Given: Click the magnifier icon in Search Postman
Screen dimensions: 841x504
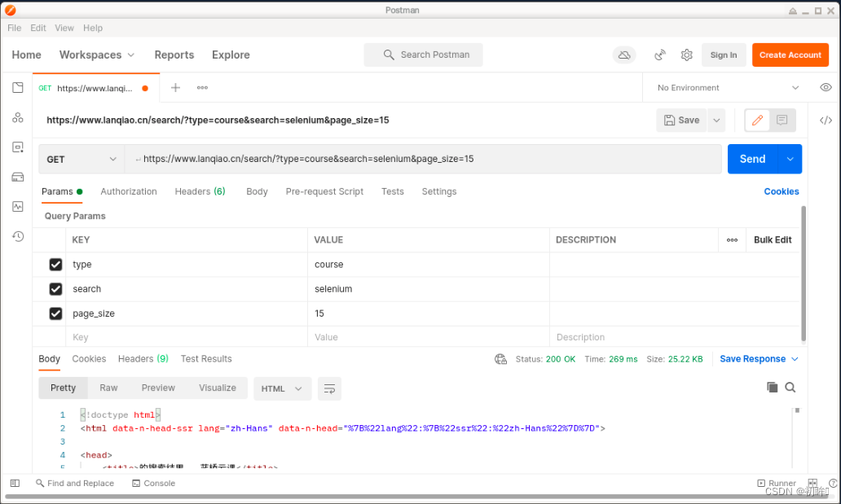Looking at the screenshot, I should (389, 55).
